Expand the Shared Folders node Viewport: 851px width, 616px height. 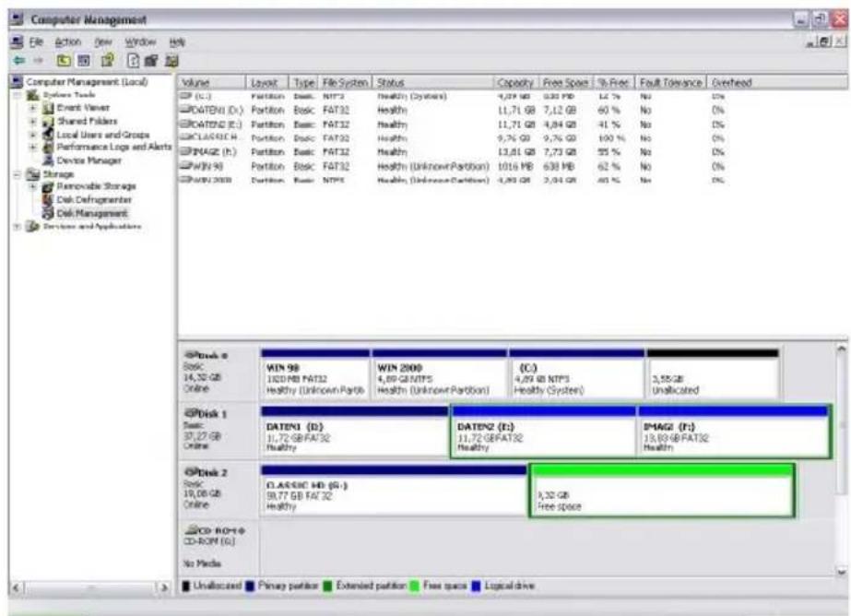(33, 122)
